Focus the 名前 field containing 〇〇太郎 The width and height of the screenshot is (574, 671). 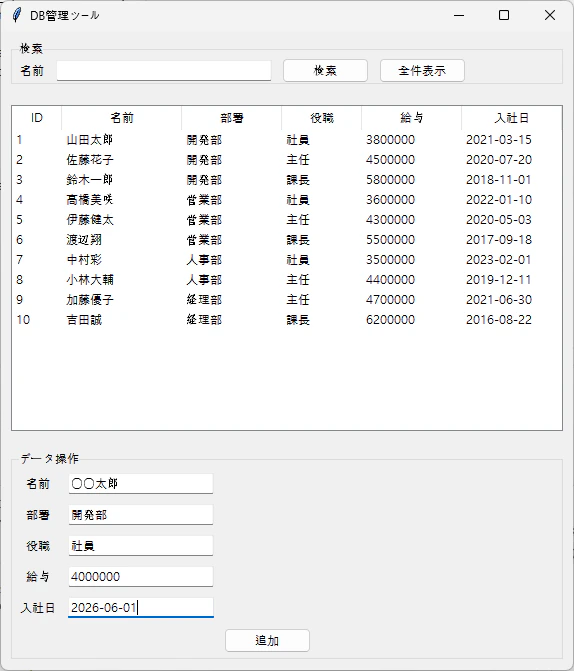pyautogui.click(x=141, y=484)
